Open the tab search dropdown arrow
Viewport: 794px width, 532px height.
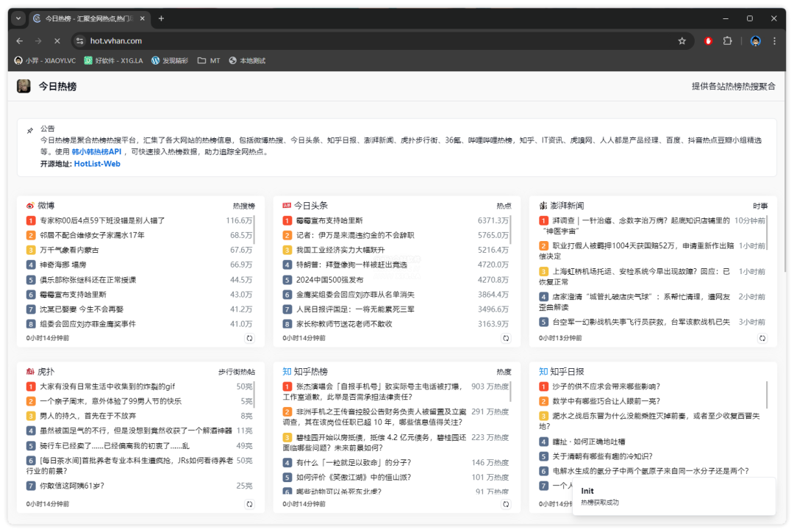[18, 18]
